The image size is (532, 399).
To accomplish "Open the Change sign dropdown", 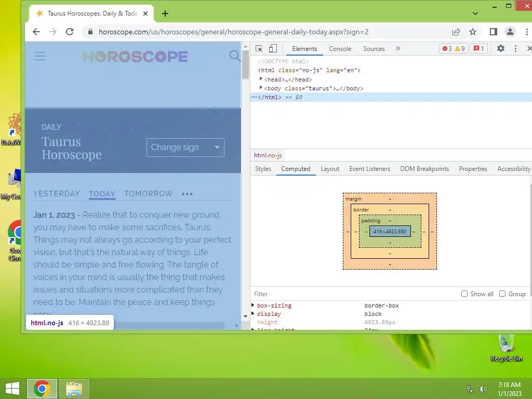I will (x=185, y=148).
